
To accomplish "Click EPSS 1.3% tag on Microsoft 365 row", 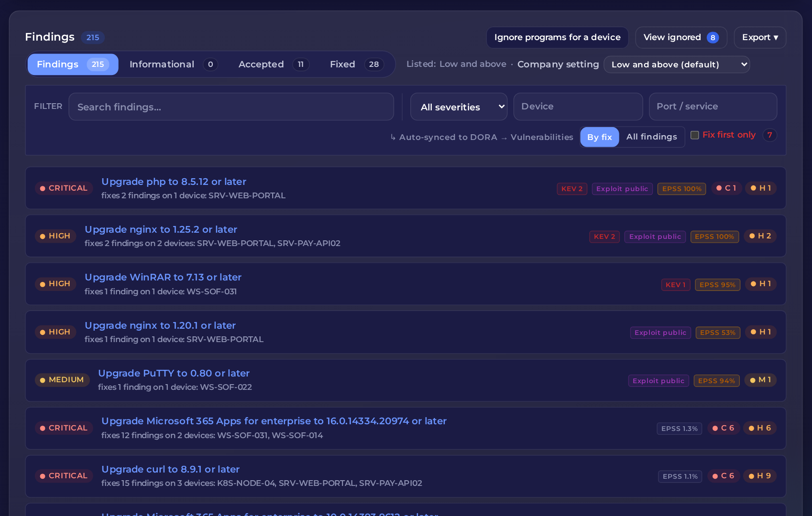I will [680, 429].
